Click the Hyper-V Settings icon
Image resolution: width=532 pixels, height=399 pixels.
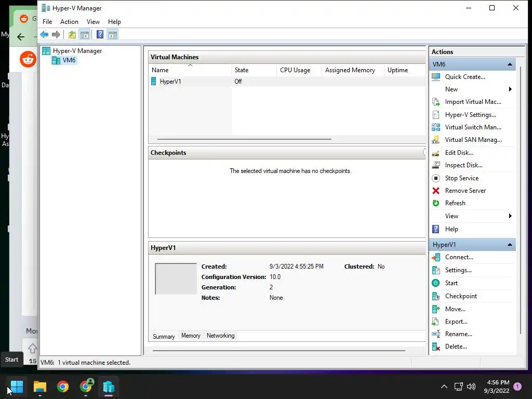tap(436, 115)
